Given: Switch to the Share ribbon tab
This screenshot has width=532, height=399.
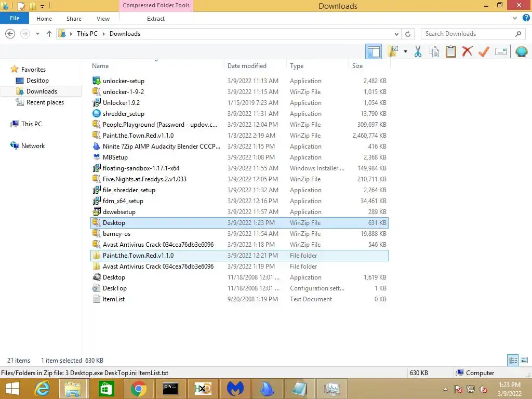Looking at the screenshot, I should (x=74, y=19).
